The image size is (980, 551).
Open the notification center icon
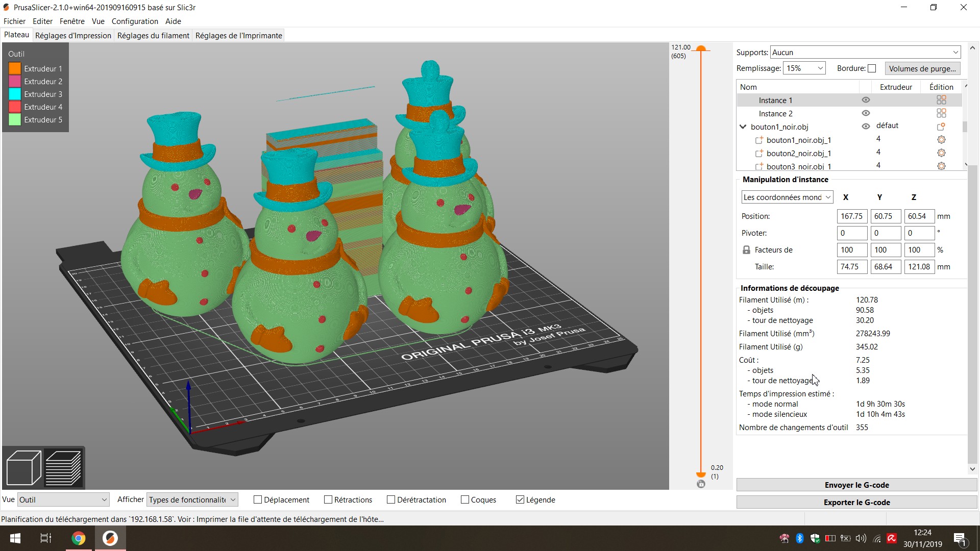pyautogui.click(x=960, y=539)
